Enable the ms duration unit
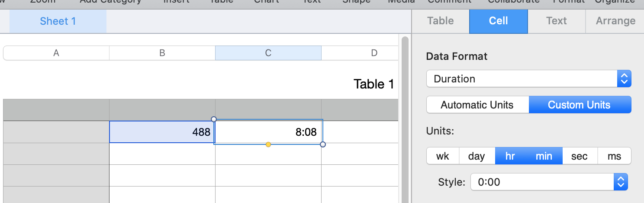 point(614,156)
